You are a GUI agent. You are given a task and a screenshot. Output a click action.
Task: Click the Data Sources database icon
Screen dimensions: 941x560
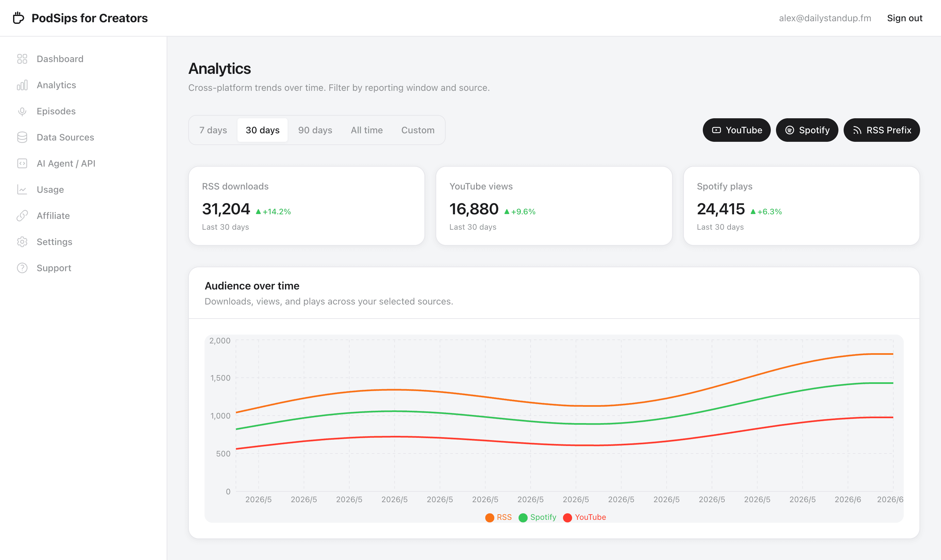tap(22, 137)
